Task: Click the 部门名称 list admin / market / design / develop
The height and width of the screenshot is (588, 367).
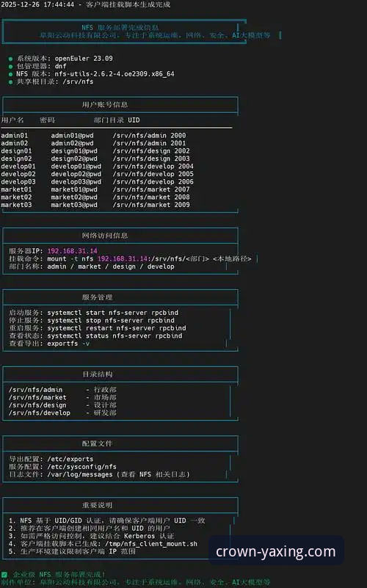Action: 111,266
